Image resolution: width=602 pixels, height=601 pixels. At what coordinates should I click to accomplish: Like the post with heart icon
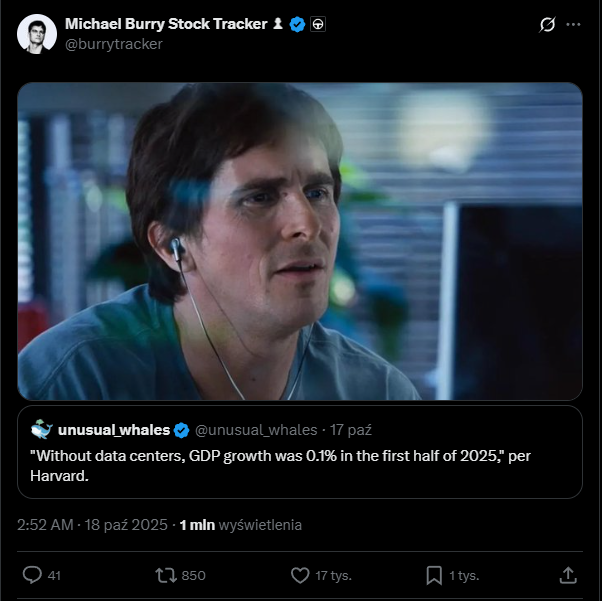[300, 575]
